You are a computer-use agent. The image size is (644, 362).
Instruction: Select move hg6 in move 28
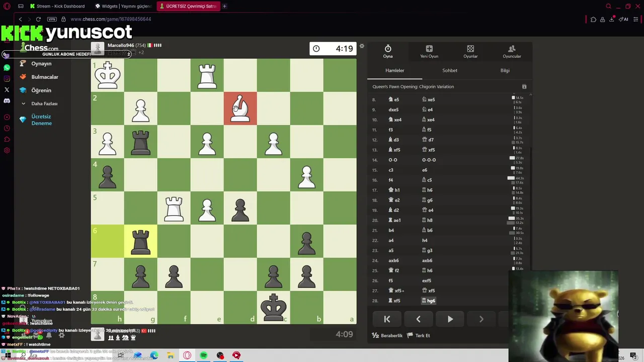pyautogui.click(x=428, y=301)
